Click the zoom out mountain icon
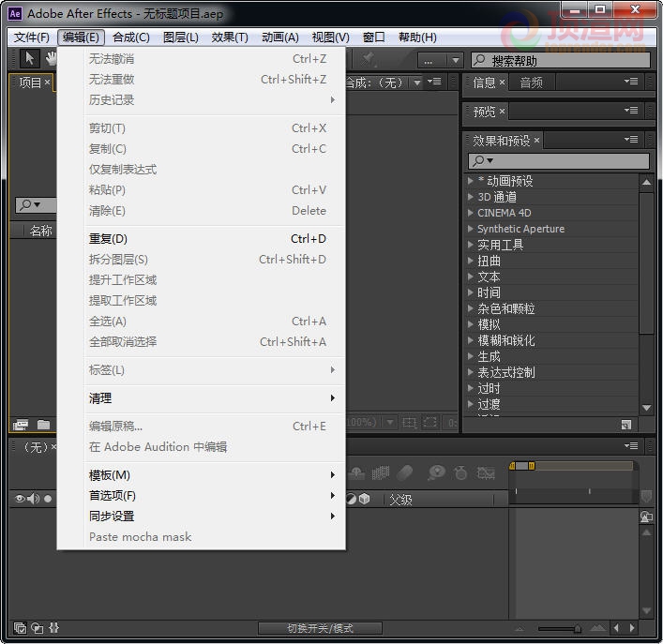Viewport: 663px width, 644px height. point(520,629)
